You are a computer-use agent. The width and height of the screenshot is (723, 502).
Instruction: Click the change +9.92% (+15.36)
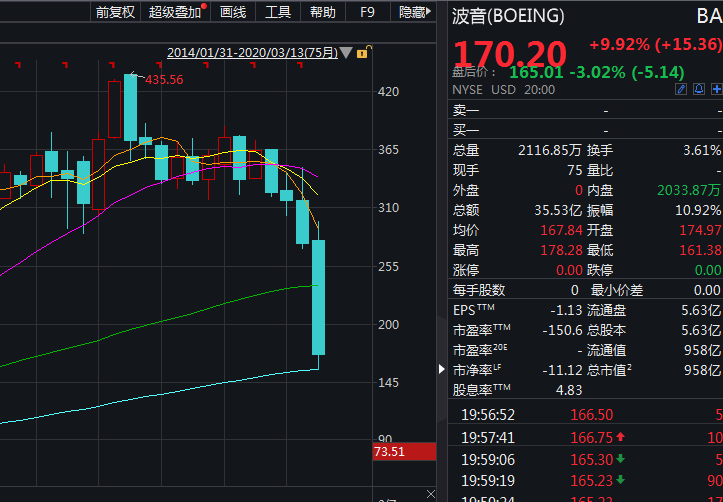(x=656, y=44)
